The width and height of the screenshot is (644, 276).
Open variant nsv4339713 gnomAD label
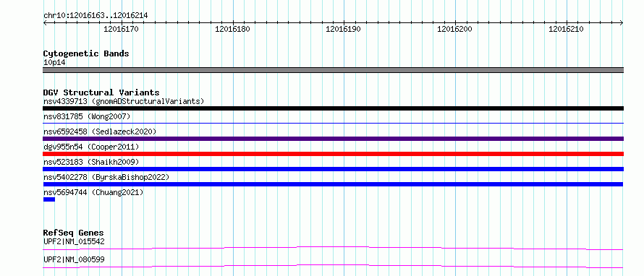[124, 101]
